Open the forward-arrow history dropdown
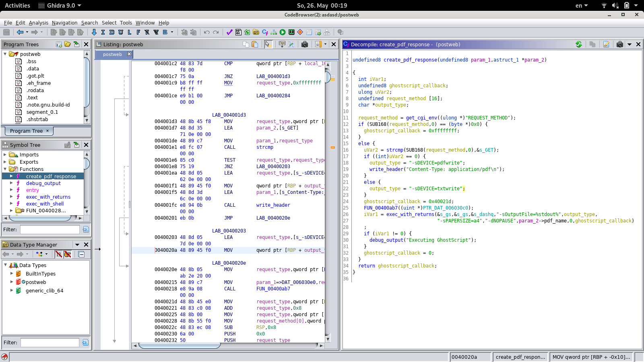This screenshot has height=362, width=644. [x=41, y=32]
